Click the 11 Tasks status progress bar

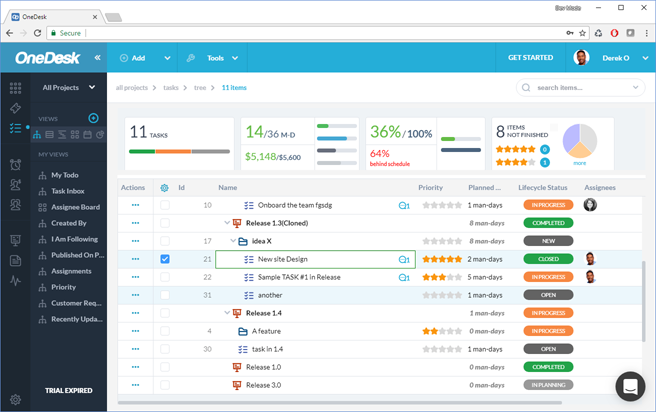point(179,151)
